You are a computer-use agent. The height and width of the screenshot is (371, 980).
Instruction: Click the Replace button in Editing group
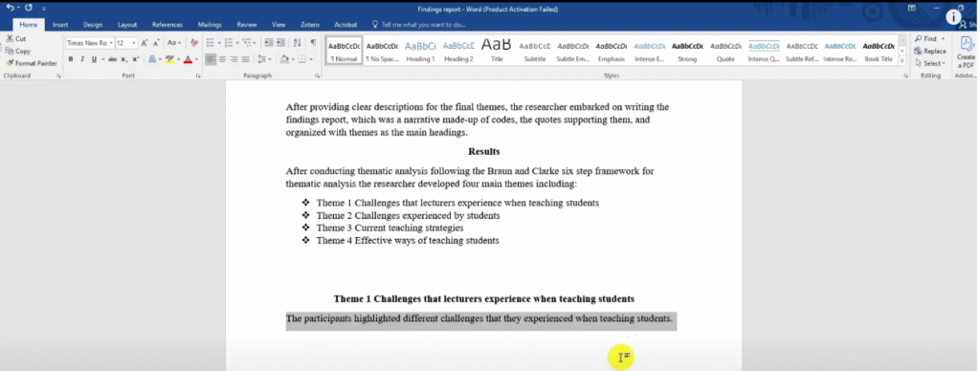930,52
